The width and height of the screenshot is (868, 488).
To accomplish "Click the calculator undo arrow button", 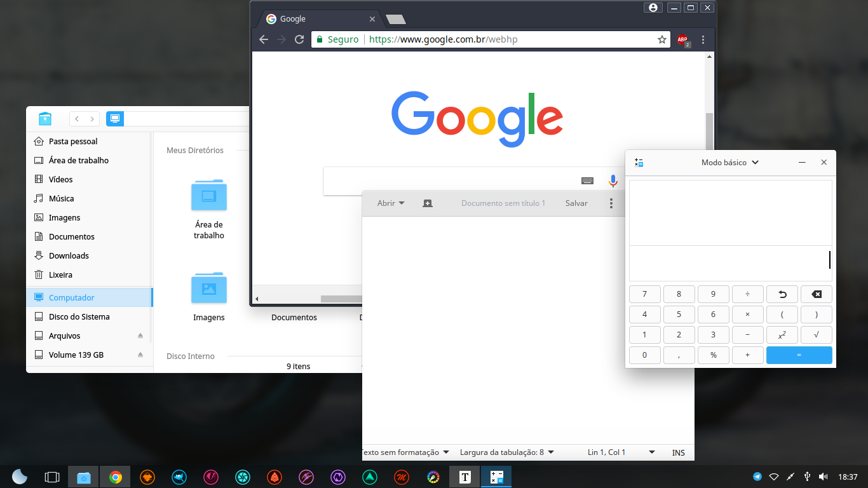I will (x=782, y=294).
